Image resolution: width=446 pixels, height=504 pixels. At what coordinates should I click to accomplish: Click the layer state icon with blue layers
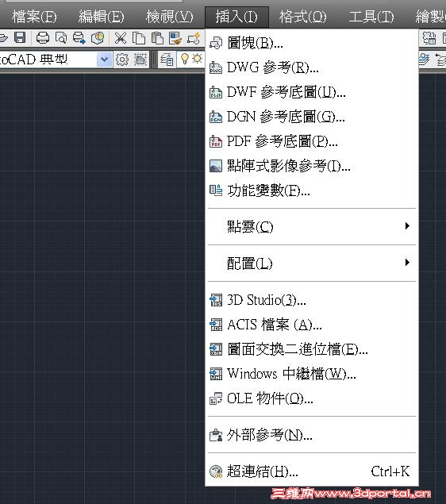pyautogui.click(x=425, y=60)
